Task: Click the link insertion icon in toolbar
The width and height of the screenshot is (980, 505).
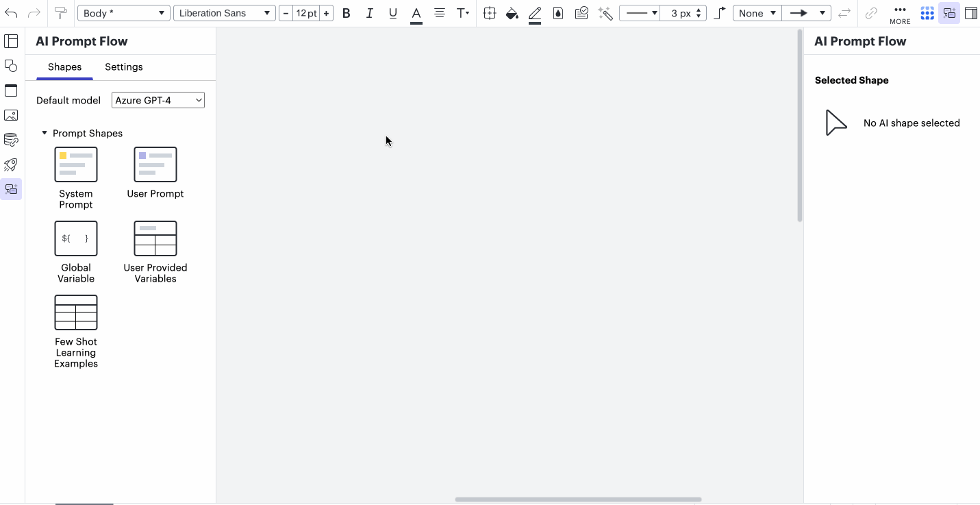Action: [x=871, y=13]
